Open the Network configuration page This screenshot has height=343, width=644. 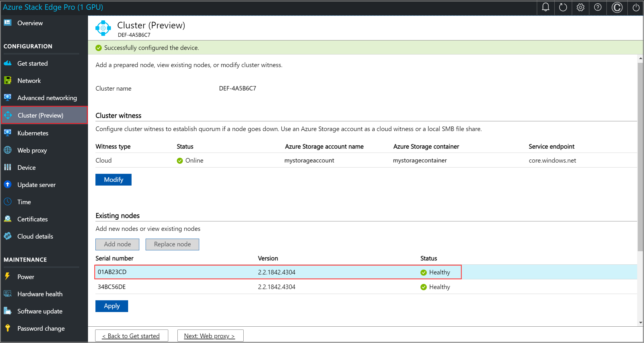29,81
